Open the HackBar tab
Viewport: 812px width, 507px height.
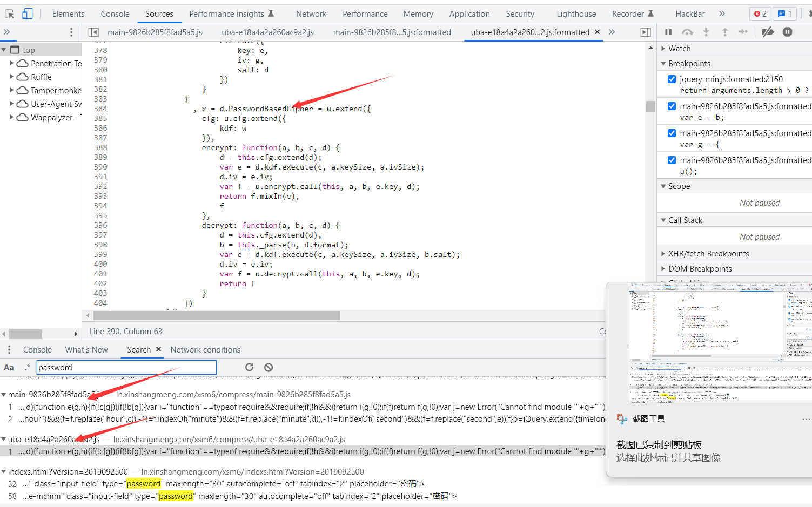click(x=690, y=13)
